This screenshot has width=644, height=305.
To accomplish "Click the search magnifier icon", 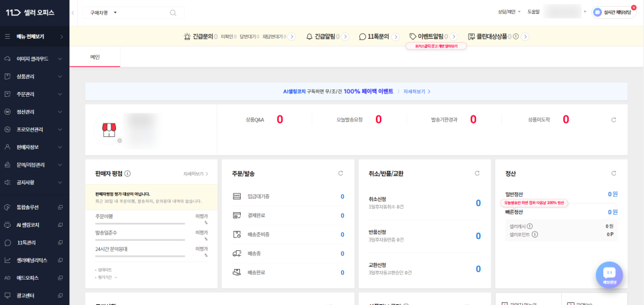I will click(x=173, y=13).
